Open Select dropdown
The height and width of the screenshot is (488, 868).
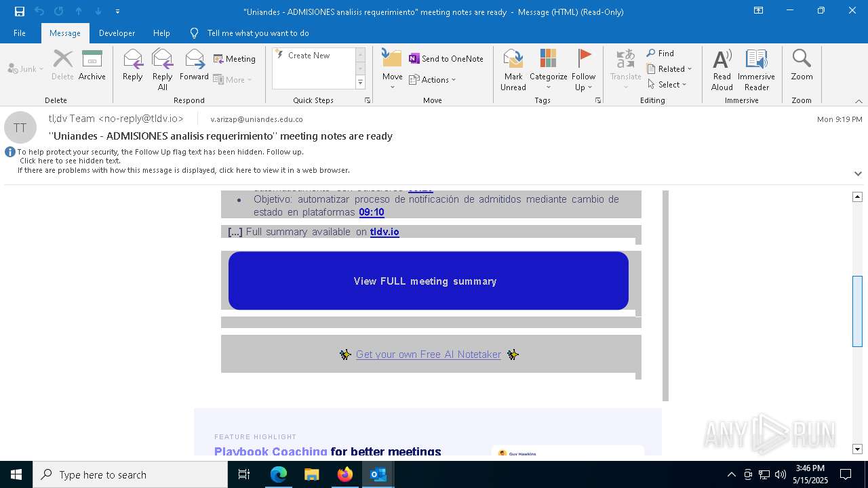[667, 85]
